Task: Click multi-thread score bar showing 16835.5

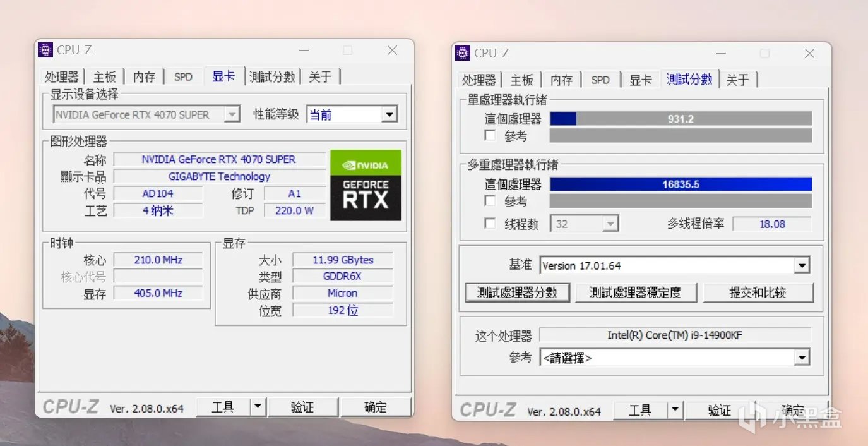Action: 681,184
